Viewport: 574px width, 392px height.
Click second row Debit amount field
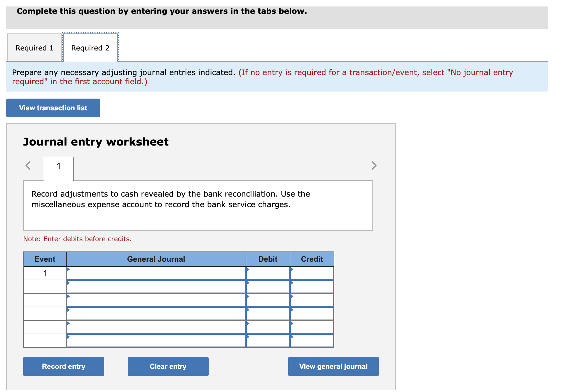click(x=268, y=287)
